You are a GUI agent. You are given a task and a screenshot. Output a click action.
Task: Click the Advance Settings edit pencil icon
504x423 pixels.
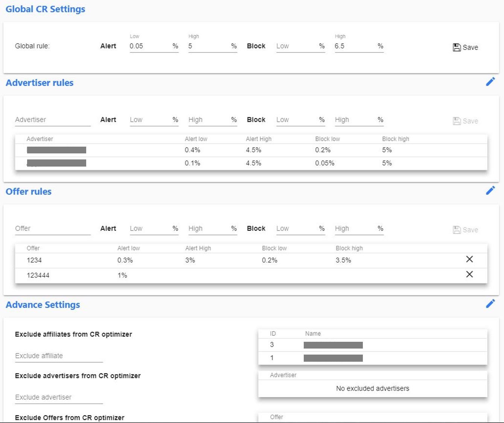(490, 303)
